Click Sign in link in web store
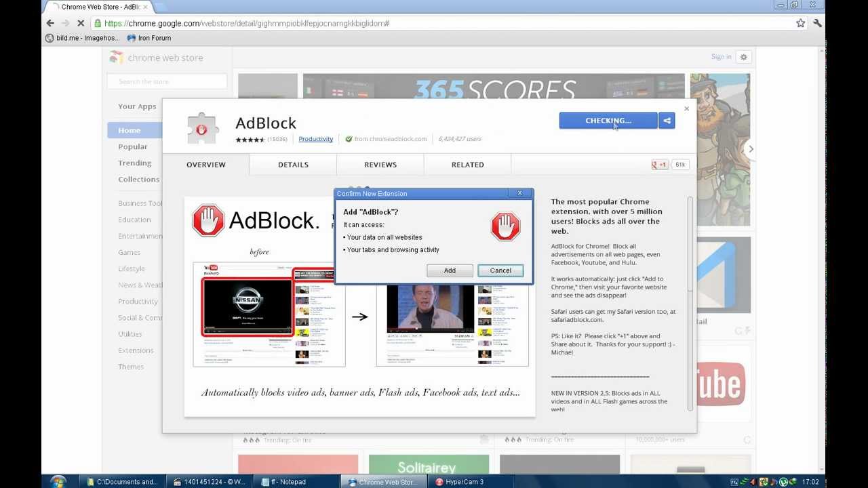The height and width of the screenshot is (488, 868). [x=721, y=57]
